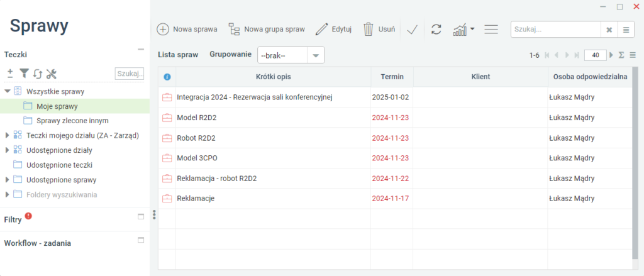Click the date 2024-11-22 cell
The image size is (644, 276).
click(x=391, y=179)
